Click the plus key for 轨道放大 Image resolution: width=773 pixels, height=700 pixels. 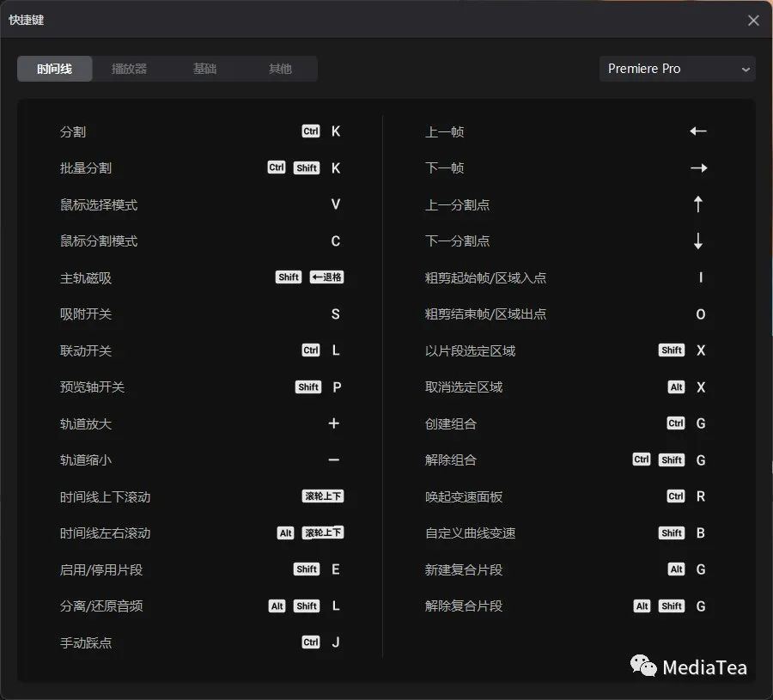(334, 423)
